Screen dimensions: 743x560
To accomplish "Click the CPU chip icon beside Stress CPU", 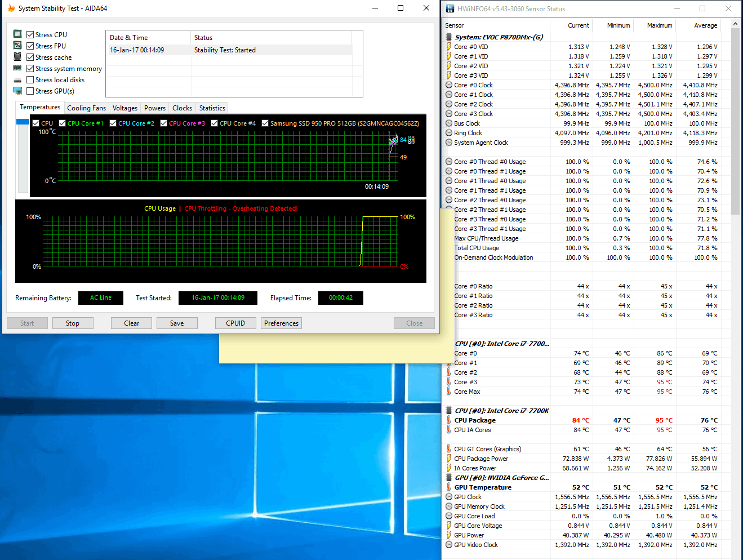I will [17, 34].
